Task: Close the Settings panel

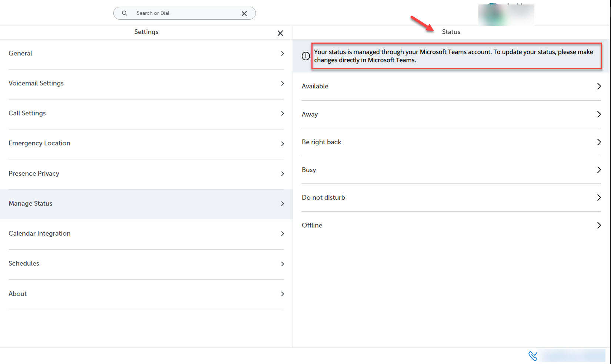Action: 280,33
